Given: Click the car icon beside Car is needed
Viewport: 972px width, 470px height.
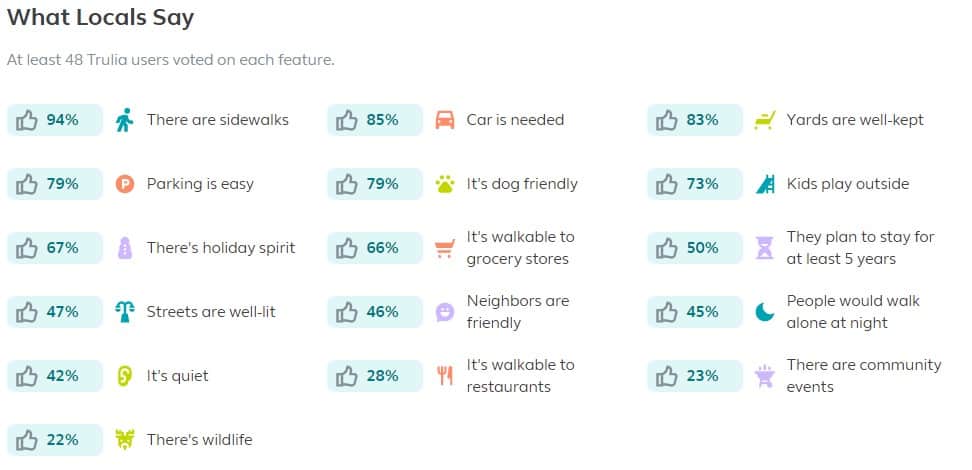Looking at the screenshot, I should click(x=444, y=120).
